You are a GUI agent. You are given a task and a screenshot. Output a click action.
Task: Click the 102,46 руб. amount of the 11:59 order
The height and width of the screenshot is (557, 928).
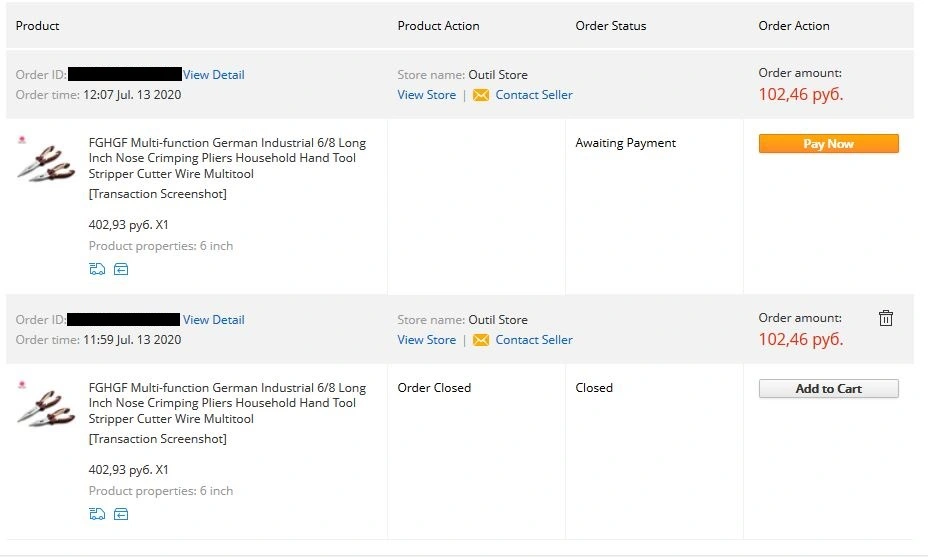[x=801, y=339]
